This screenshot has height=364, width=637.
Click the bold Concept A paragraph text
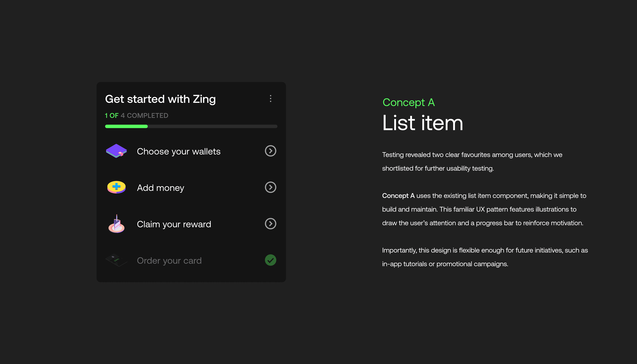[x=398, y=196]
